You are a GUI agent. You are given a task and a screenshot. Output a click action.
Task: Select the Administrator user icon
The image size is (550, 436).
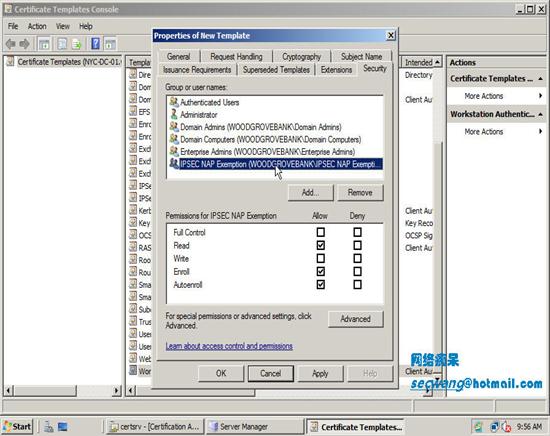tap(174, 114)
